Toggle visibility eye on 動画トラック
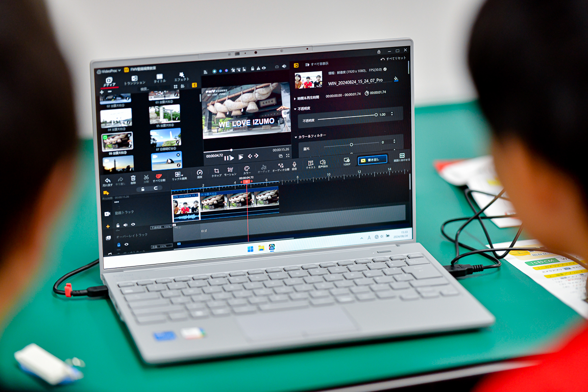 (x=133, y=225)
